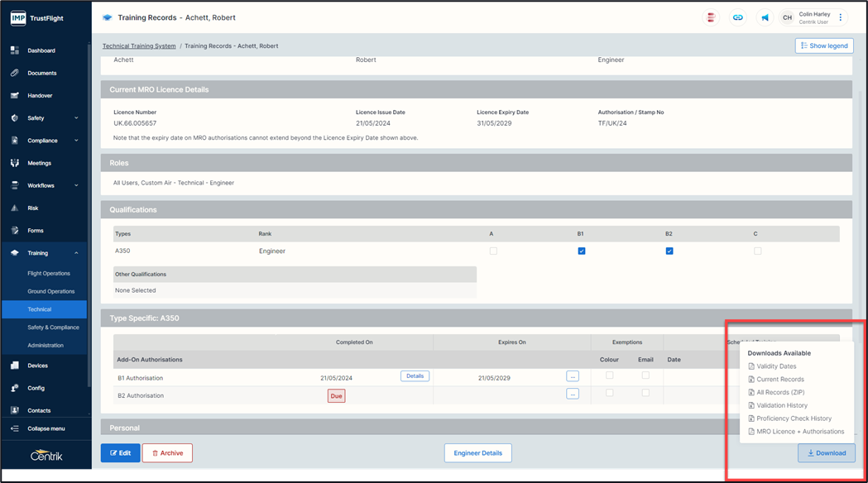
Task: Click the Collapse menu icon
Action: [15, 428]
